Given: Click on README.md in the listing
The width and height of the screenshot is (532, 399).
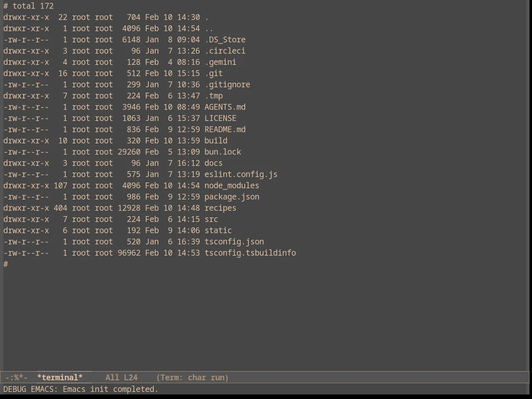Looking at the screenshot, I should click(x=225, y=129).
